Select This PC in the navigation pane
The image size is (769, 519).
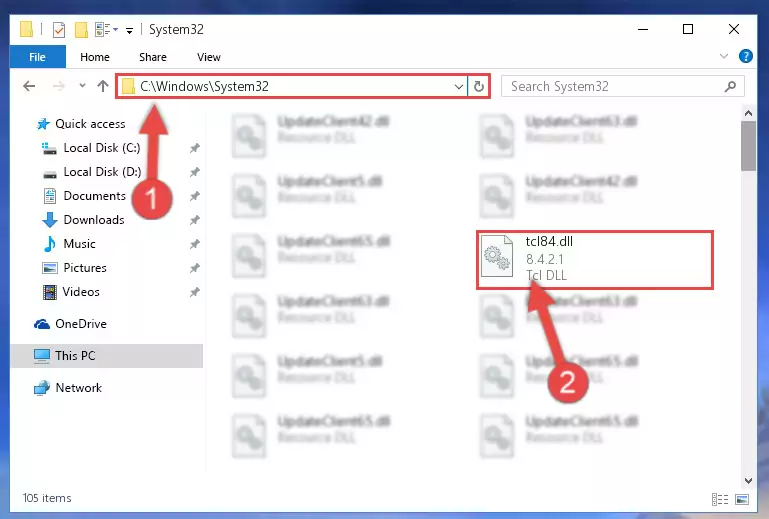tap(106, 356)
